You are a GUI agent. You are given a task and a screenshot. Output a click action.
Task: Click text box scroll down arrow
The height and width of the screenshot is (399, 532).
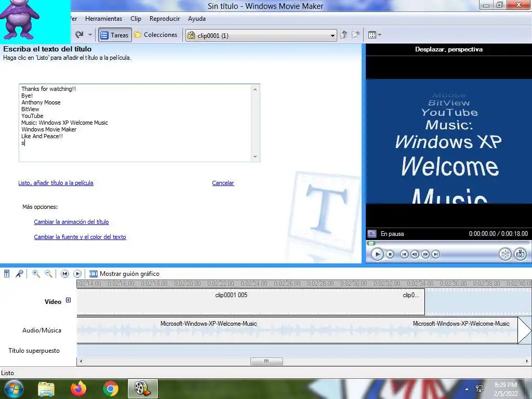[255, 157]
